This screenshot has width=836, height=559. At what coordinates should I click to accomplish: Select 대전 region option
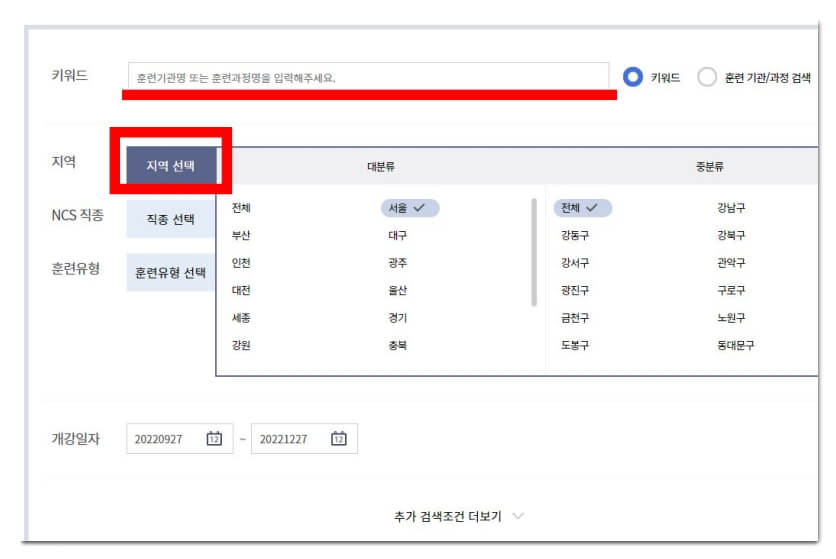241,290
